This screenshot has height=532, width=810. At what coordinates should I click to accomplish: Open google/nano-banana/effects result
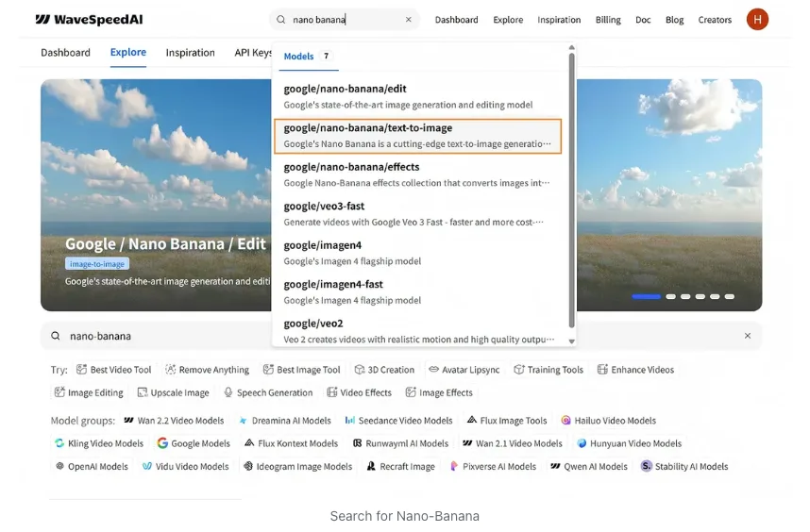tap(417, 175)
